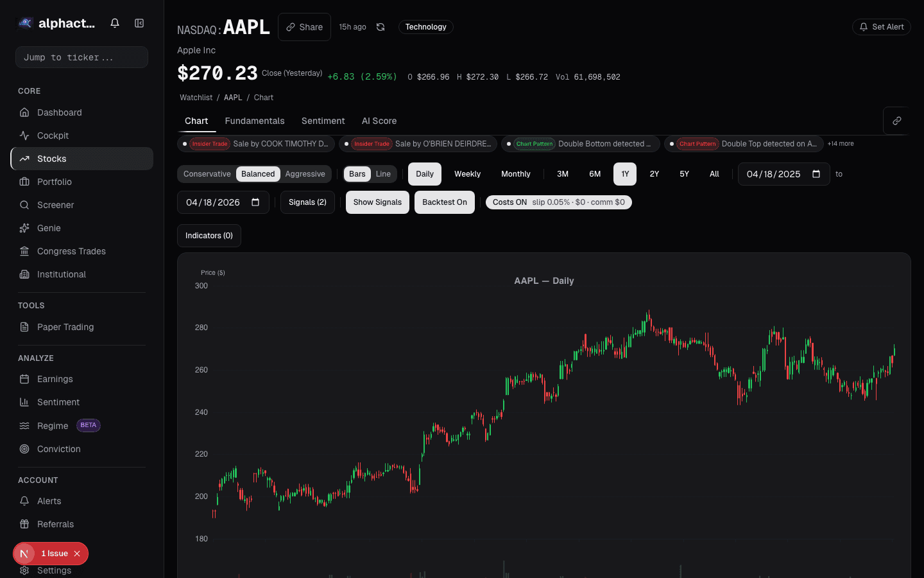
Task: Click the Cockpit pulse icon
Action: point(24,136)
